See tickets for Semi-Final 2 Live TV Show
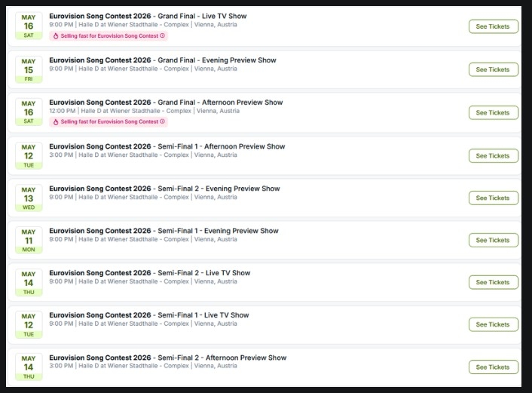 tap(493, 282)
